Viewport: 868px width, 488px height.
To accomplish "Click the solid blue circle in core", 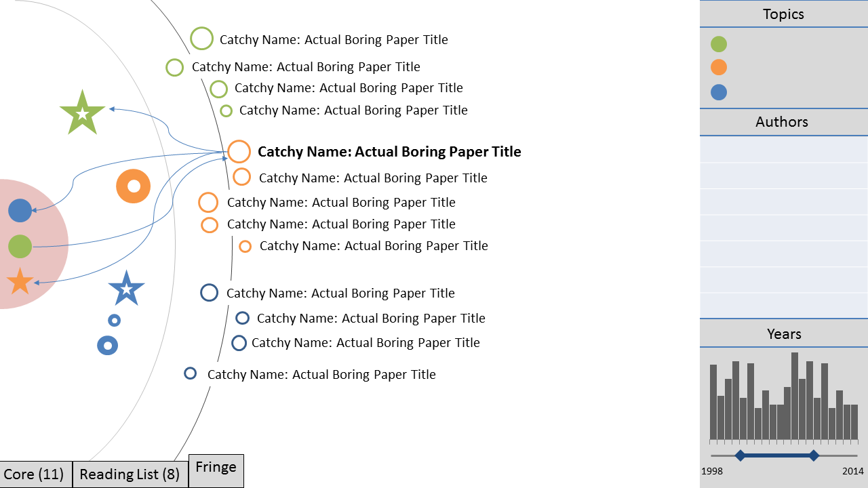I will 20,210.
